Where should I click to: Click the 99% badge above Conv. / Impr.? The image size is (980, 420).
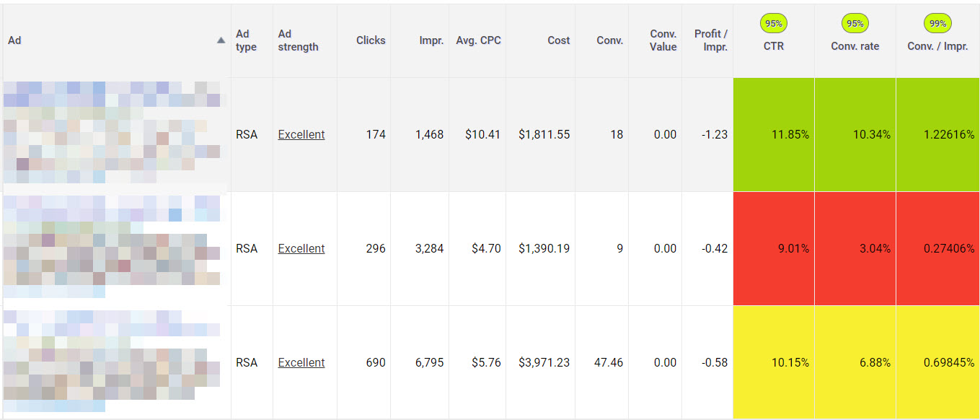(x=937, y=24)
